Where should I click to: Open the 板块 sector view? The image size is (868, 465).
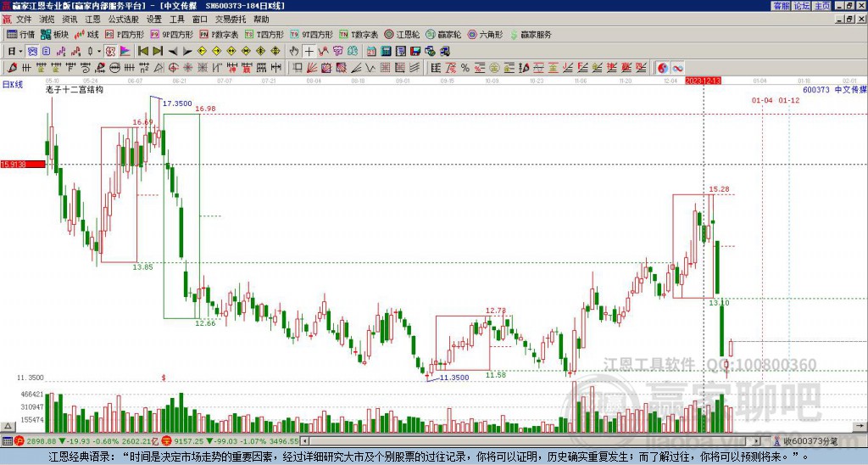pyautogui.click(x=54, y=34)
